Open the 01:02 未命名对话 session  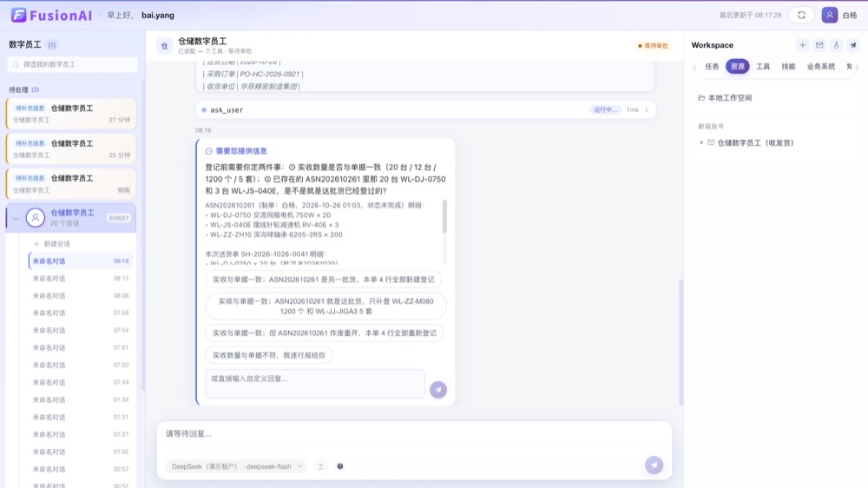[x=80, y=452]
